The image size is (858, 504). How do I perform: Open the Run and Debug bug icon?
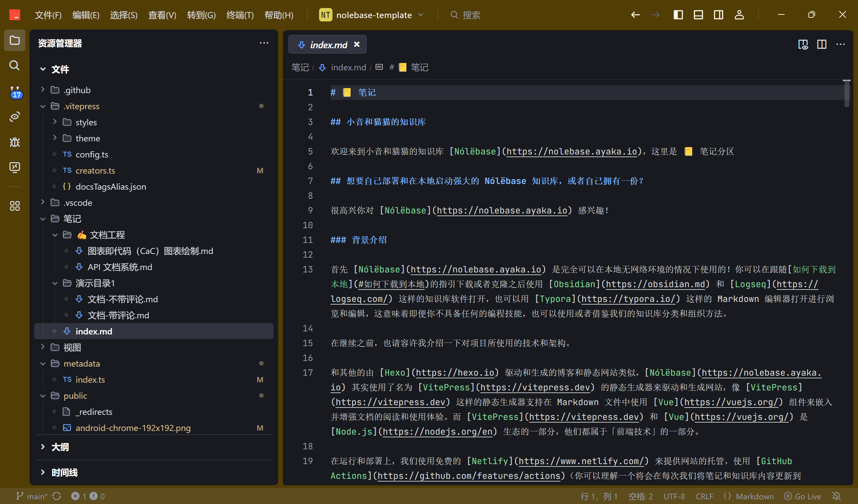[14, 142]
